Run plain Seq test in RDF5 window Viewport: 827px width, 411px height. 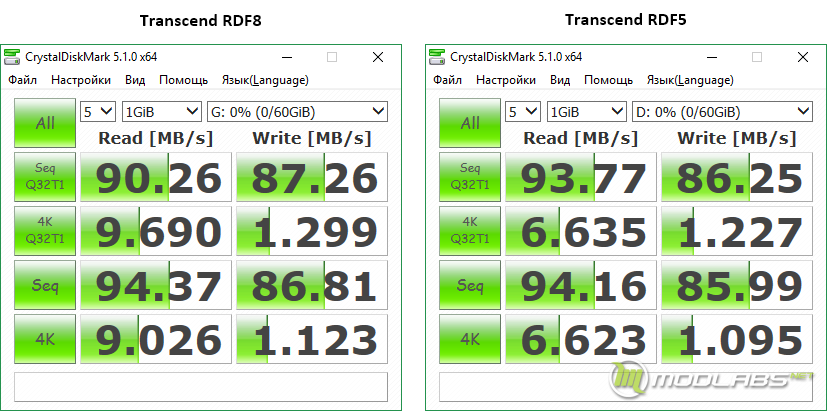[x=470, y=285]
